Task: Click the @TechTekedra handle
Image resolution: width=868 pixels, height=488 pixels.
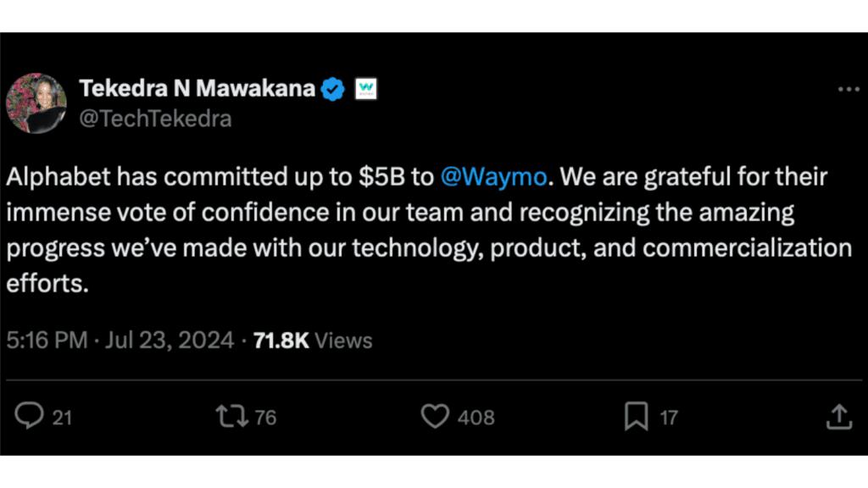Action: pos(154,119)
